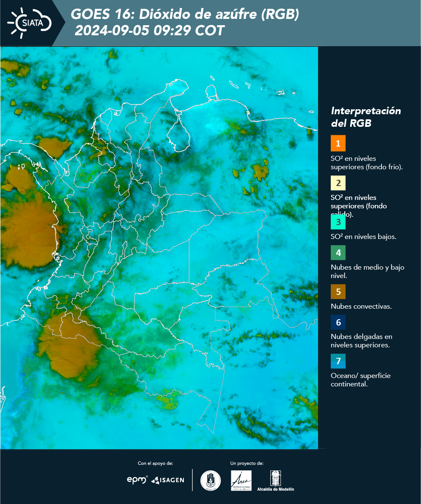Click the Alcaldía de Medellín logo
Viewport: 421px width, 504px height.
(x=276, y=480)
